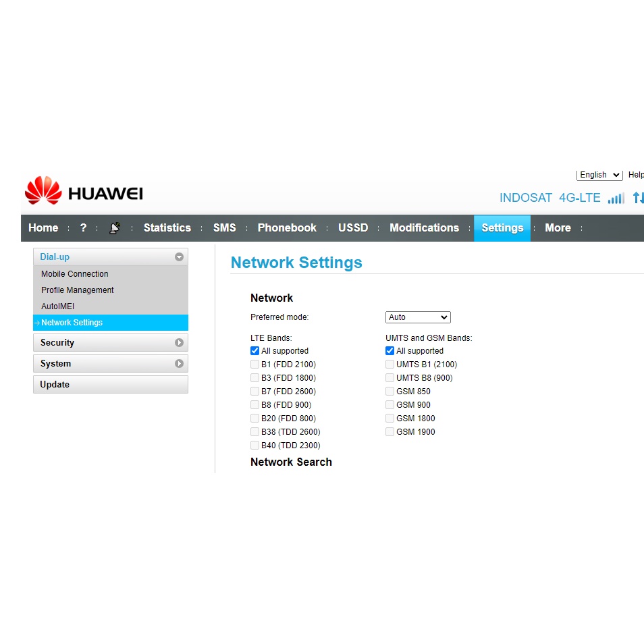Uncheck All supported under LTE Bands
The width and height of the screenshot is (644, 644).
pyautogui.click(x=254, y=351)
